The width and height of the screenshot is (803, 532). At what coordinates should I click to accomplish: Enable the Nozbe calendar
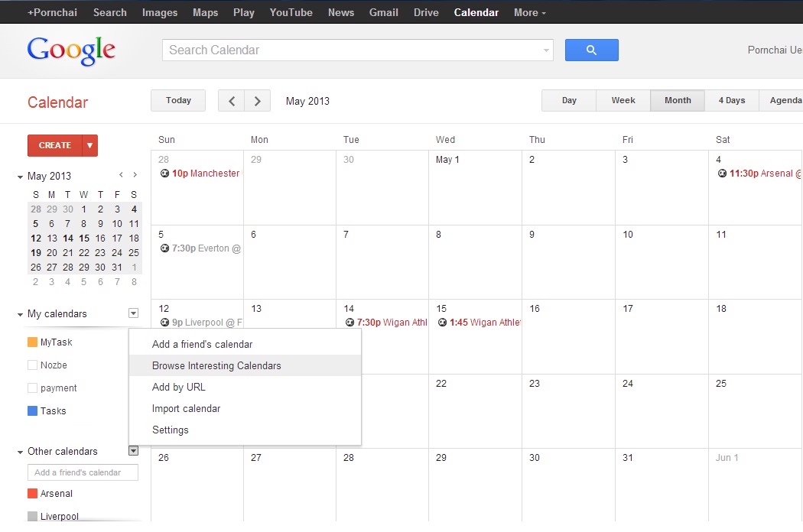click(x=32, y=365)
